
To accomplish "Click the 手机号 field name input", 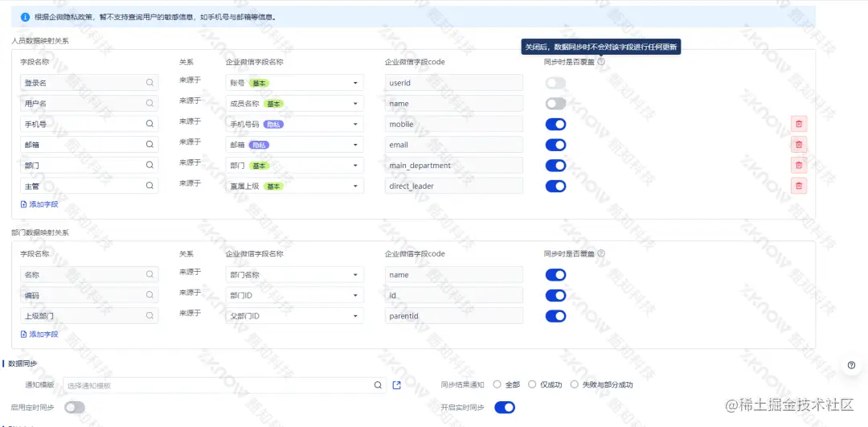I will (89, 124).
